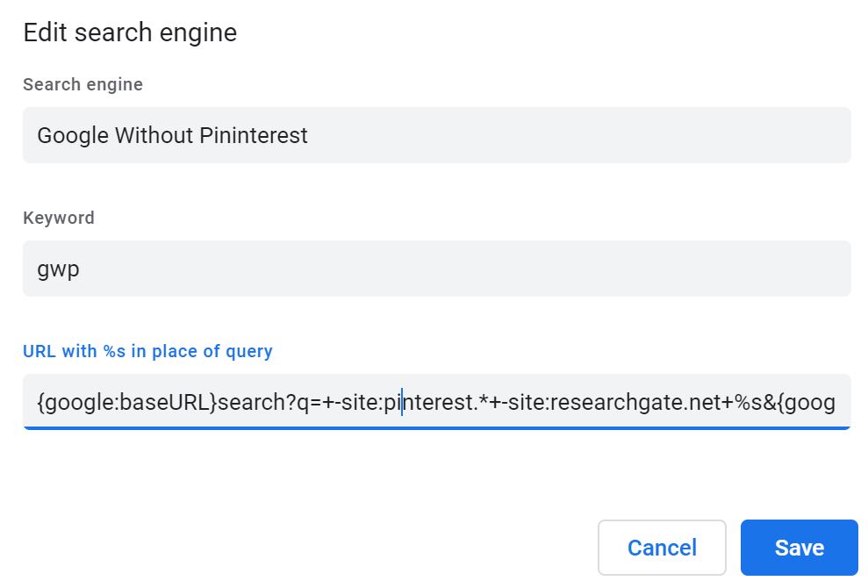Click the blue URL with %s label

pyautogui.click(x=147, y=351)
